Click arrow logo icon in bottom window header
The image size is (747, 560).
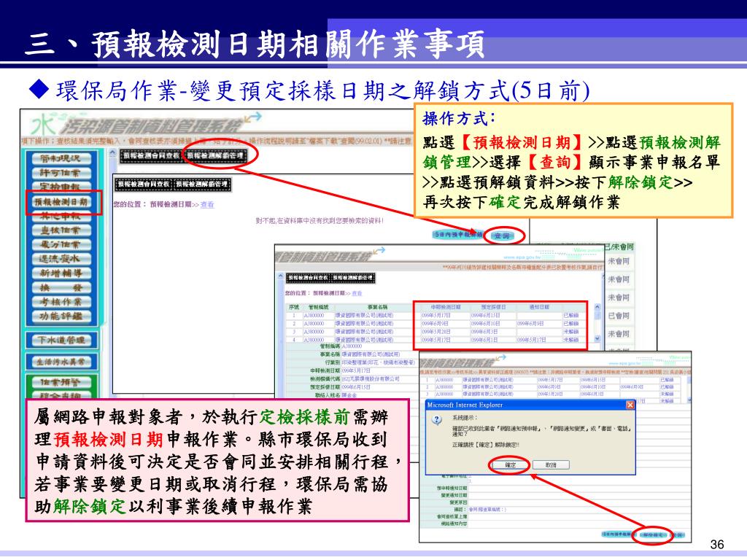(500, 357)
